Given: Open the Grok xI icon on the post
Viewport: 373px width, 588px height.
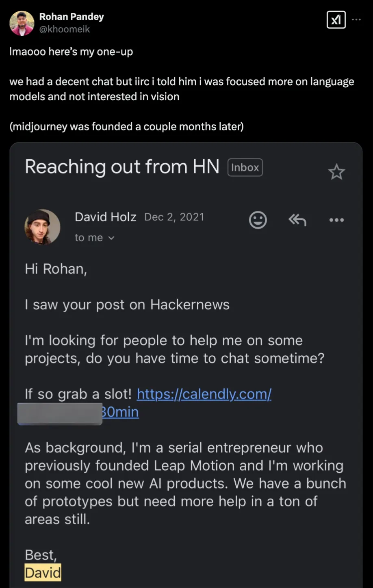Looking at the screenshot, I should click(336, 19).
